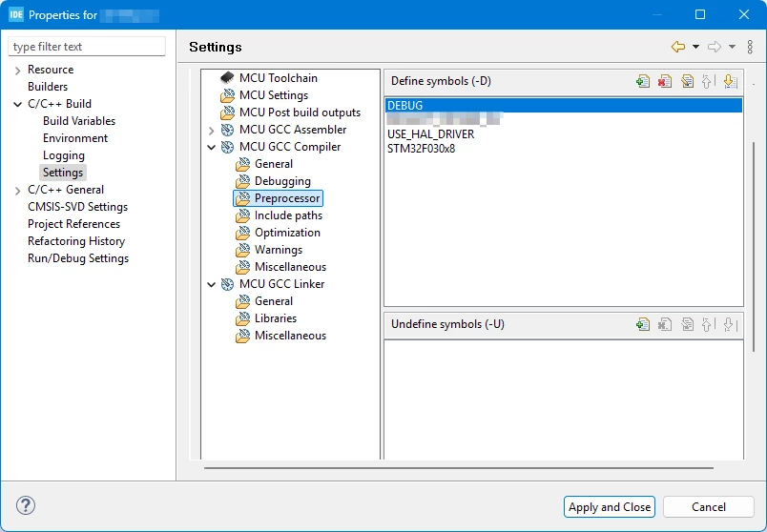
Task: Open the help question mark icon
Action: point(26,505)
